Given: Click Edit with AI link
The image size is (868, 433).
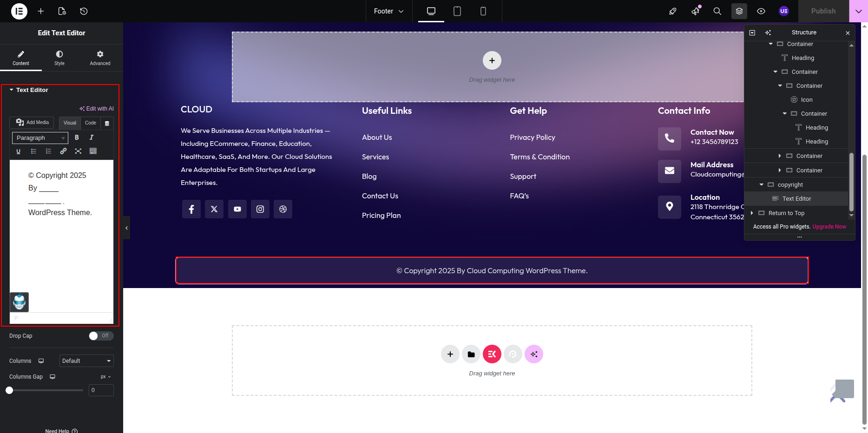Looking at the screenshot, I should (x=97, y=109).
